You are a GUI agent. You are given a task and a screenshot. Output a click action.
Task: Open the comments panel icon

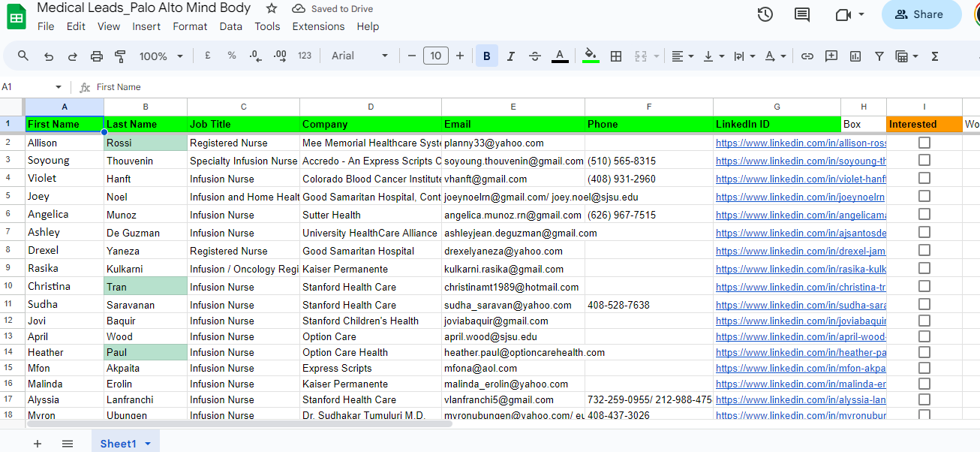(802, 14)
